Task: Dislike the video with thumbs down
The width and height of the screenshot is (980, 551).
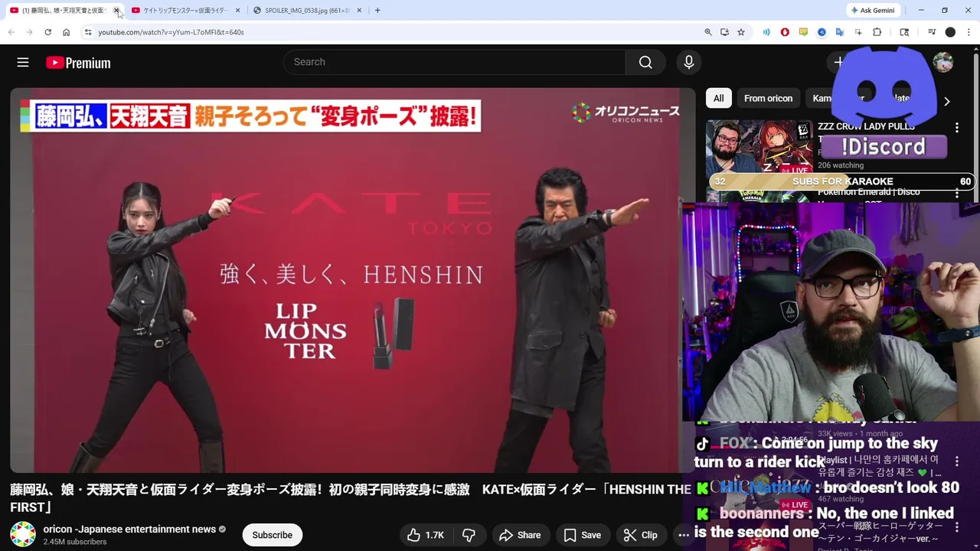Action: pyautogui.click(x=469, y=535)
